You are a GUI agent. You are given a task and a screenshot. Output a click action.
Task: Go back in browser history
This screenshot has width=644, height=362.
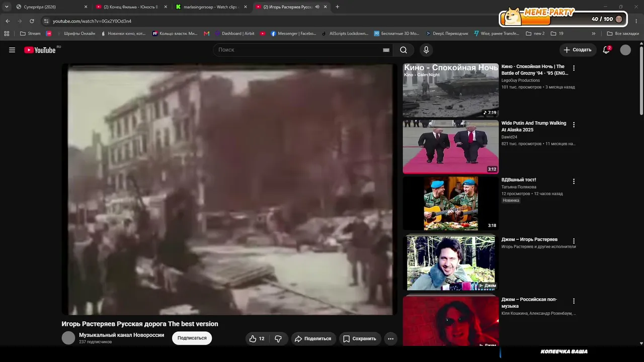point(8,21)
